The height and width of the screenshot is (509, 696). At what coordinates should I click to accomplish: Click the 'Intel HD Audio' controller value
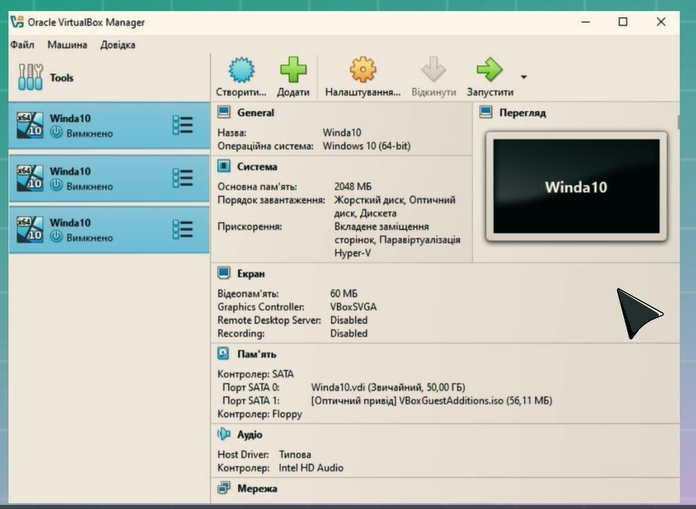[311, 468]
